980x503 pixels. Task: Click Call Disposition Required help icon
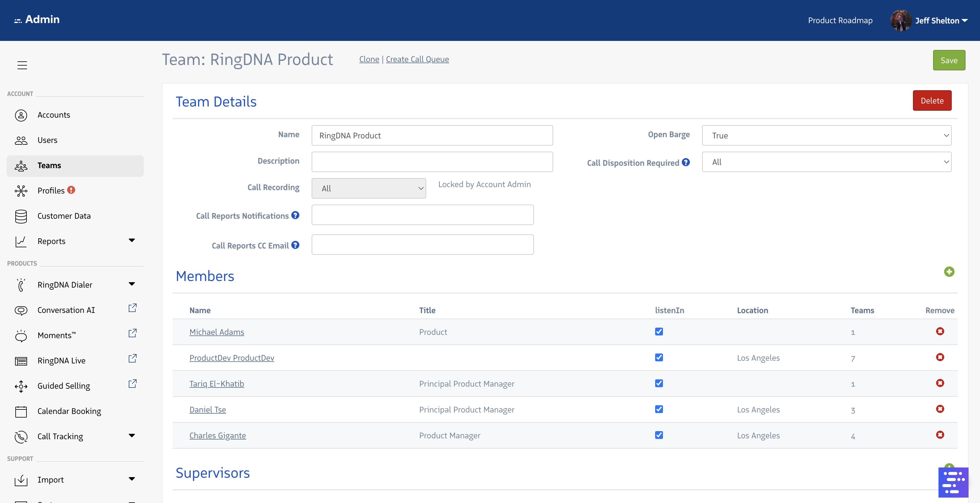pos(686,162)
